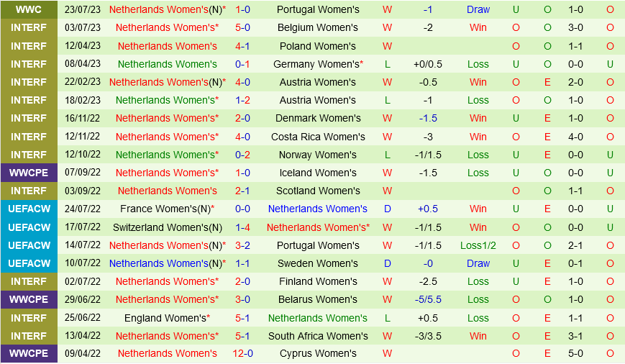The height and width of the screenshot is (364, 625).
Task: Select Poland Women's team name
Action: (x=317, y=46)
